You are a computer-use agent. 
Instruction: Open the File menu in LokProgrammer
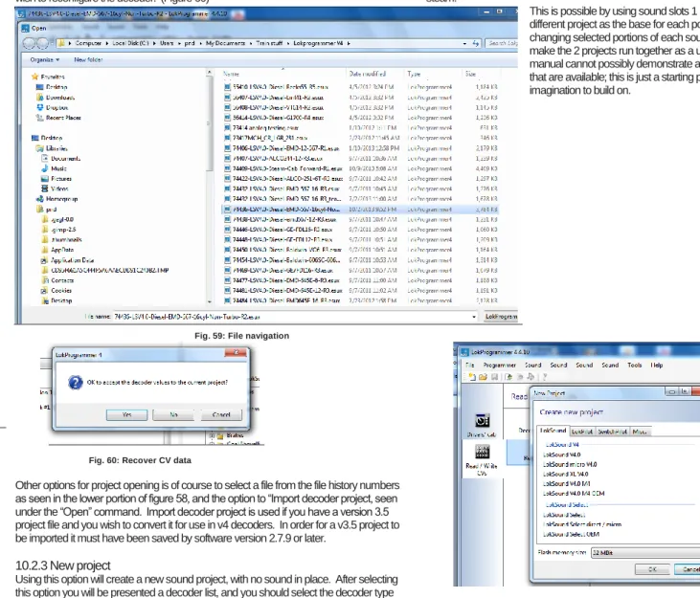coord(470,365)
